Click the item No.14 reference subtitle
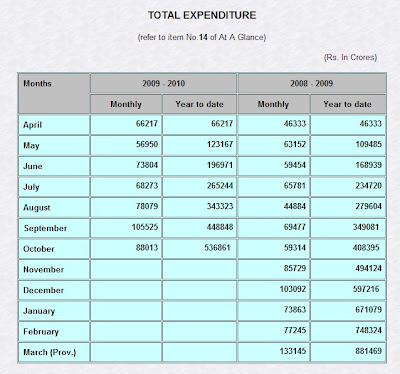This screenshot has width=400, height=374. (x=202, y=37)
